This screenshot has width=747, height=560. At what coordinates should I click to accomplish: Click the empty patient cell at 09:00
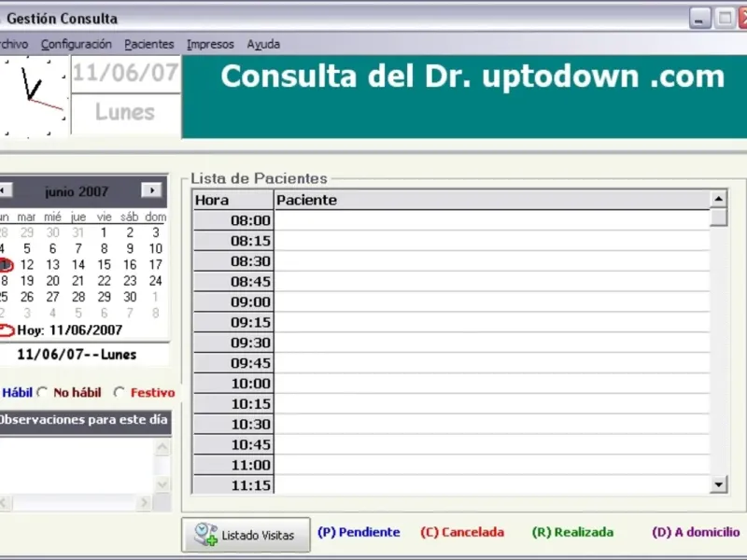coord(492,301)
